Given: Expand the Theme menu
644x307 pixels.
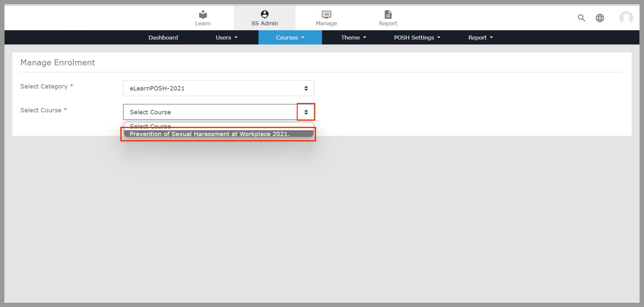Looking at the screenshot, I should pos(353,37).
